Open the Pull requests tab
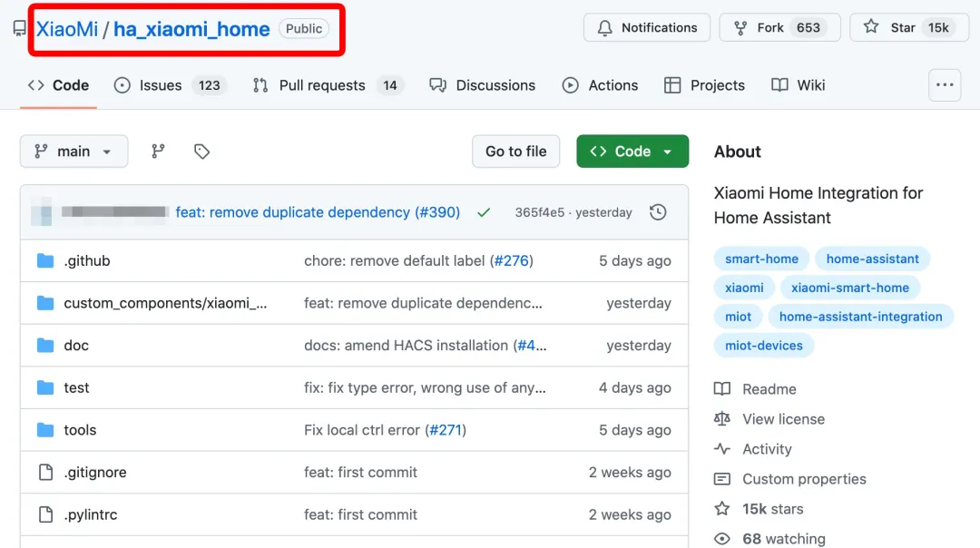The image size is (980, 548). [328, 85]
